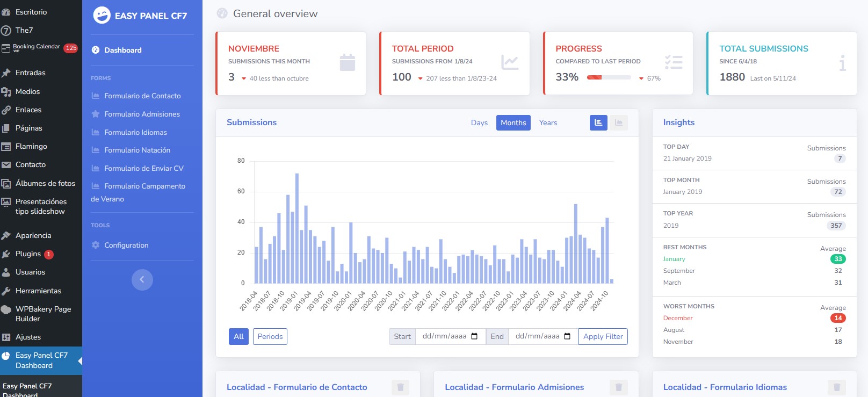Click the Progress red bar indicator
The width and height of the screenshot is (868, 397).
click(595, 77)
